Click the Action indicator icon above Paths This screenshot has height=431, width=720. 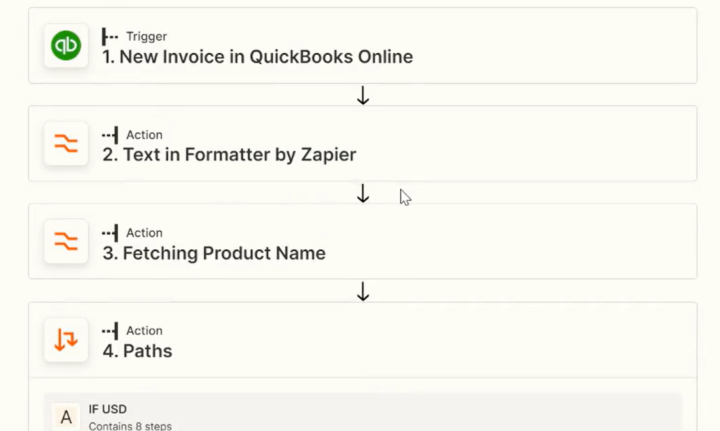[110, 330]
